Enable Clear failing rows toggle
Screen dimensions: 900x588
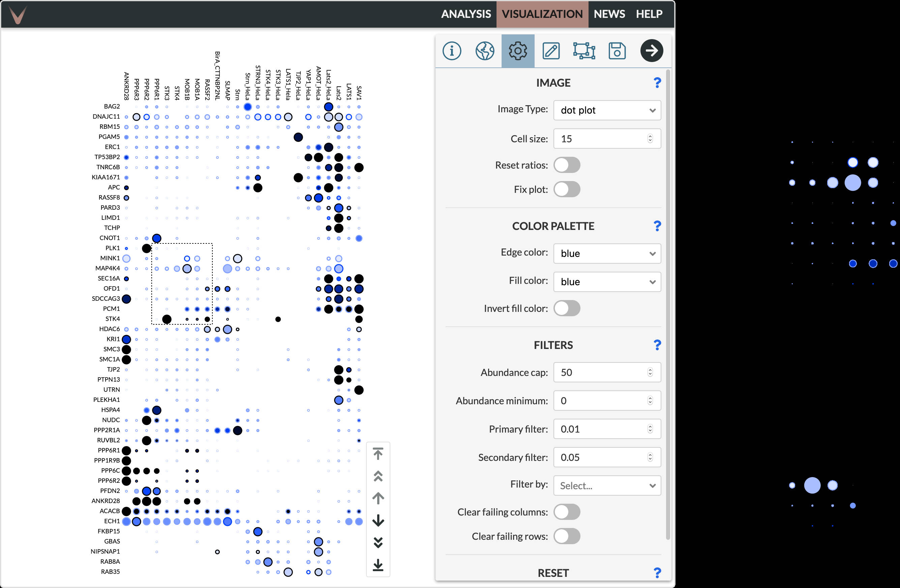click(x=567, y=536)
